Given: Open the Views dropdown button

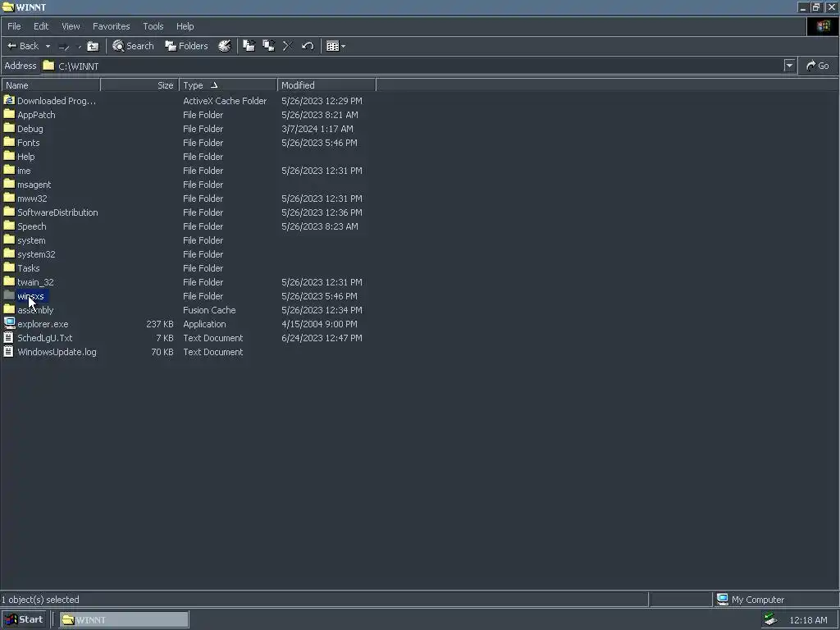Looking at the screenshot, I should [336, 46].
